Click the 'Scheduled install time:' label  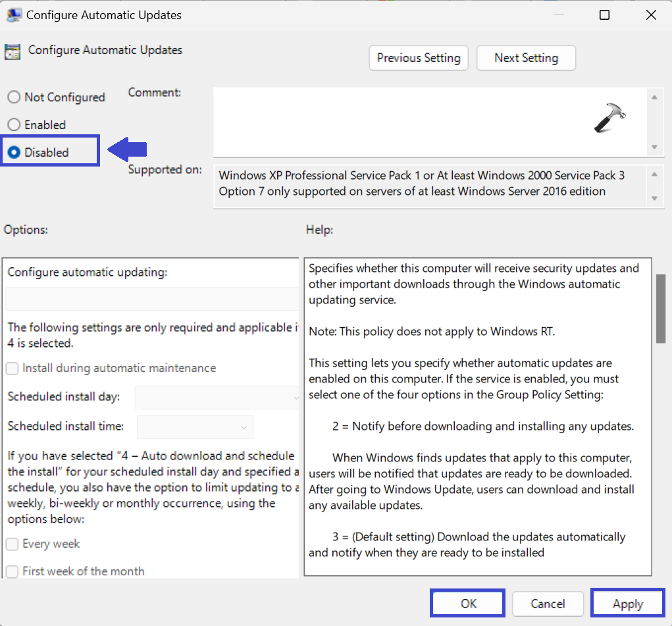tap(66, 426)
